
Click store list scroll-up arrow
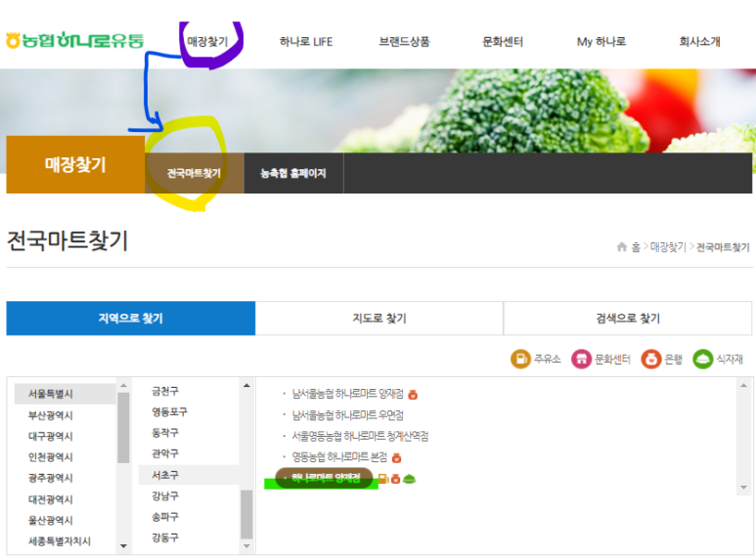pyautogui.click(x=743, y=385)
